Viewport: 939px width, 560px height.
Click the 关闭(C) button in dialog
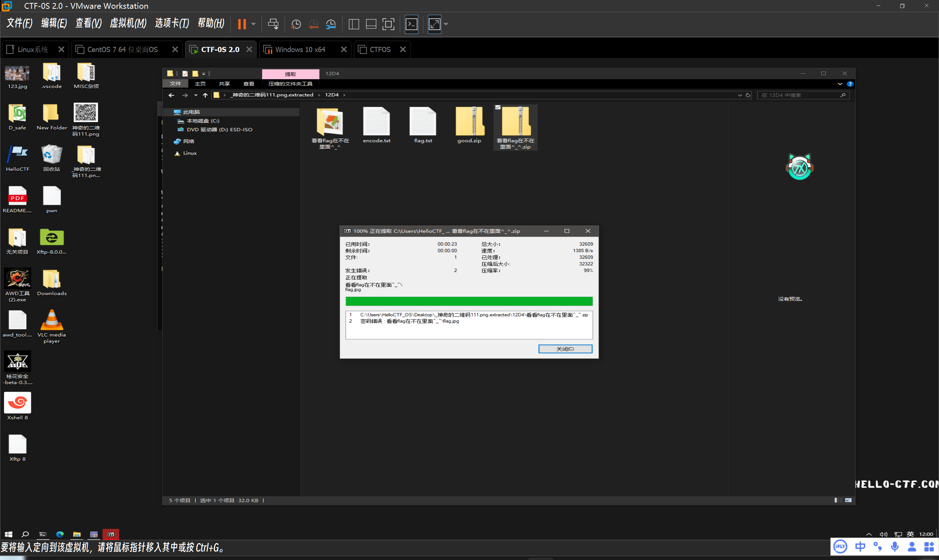coord(565,349)
